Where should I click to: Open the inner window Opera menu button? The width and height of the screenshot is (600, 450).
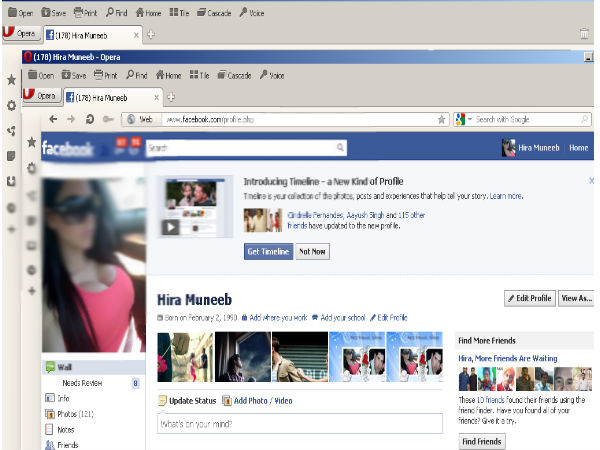[41, 95]
